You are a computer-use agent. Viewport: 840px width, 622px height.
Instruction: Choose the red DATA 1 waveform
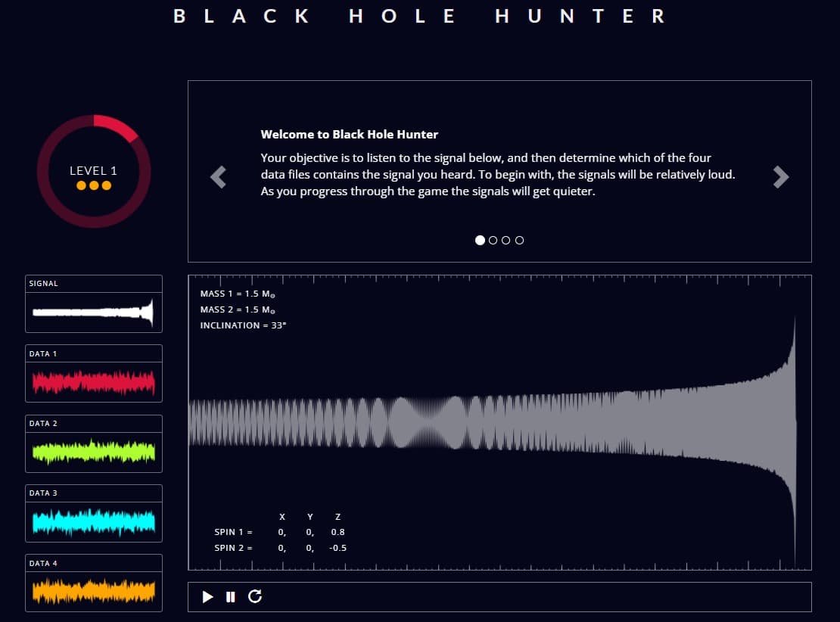(94, 381)
